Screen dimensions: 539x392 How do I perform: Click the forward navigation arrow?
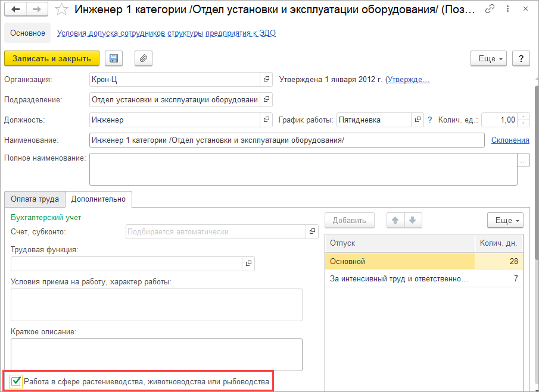(37, 10)
